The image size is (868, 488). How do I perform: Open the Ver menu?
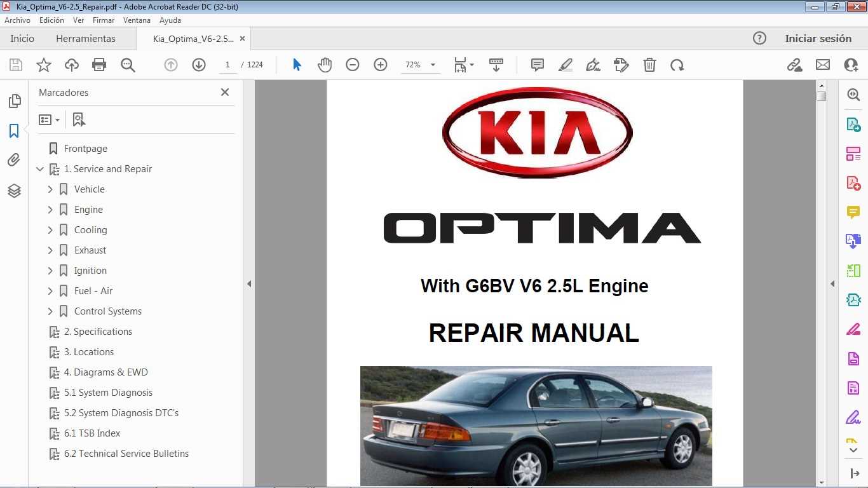click(79, 20)
